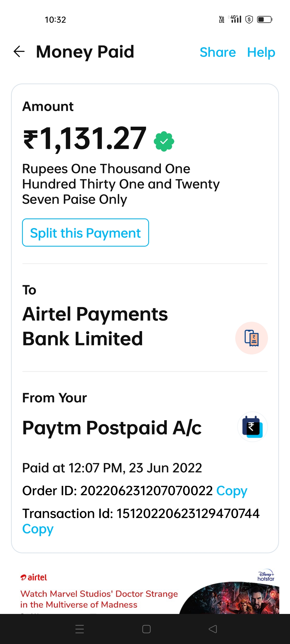Screen dimensions: 290x644
Task: Tap the Airtel Payments Bank Limited name
Action: pyautogui.click(x=95, y=326)
